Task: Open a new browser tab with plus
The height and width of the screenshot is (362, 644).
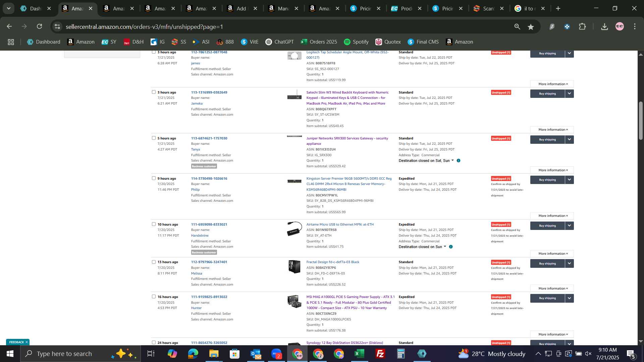Action: coord(558,8)
